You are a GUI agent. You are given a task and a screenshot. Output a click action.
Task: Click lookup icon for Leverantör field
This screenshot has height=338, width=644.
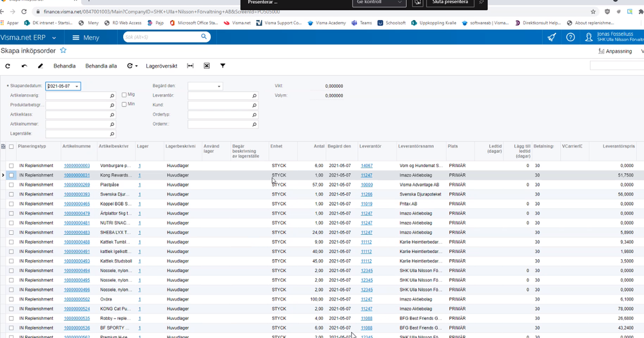tap(254, 96)
